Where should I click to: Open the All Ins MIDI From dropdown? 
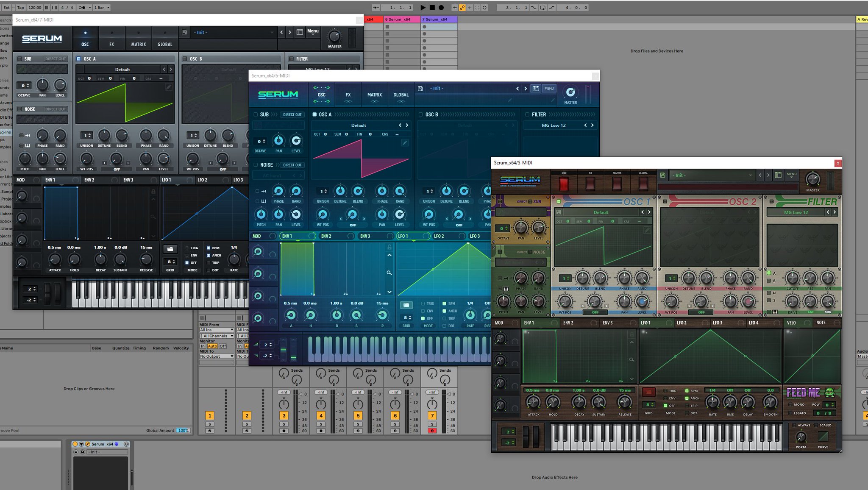[217, 330]
